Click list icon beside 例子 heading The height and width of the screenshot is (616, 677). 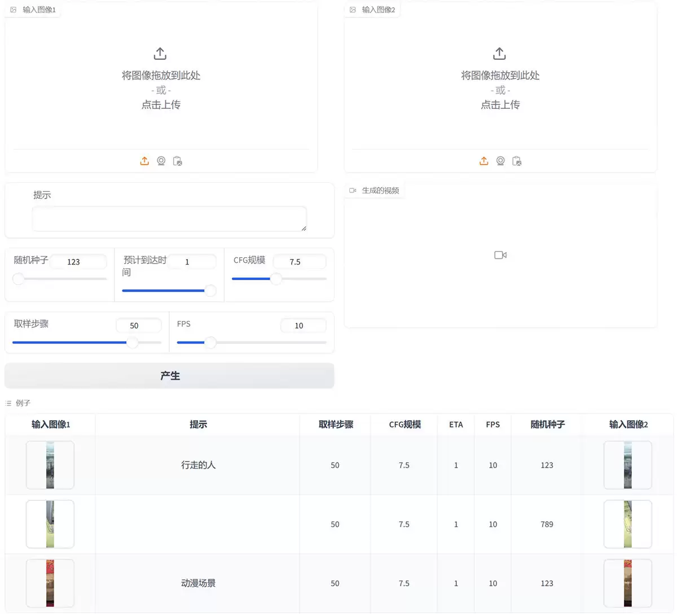8,403
